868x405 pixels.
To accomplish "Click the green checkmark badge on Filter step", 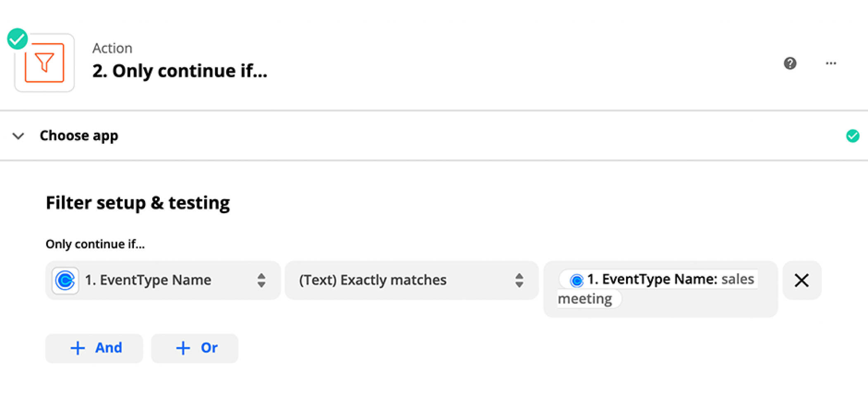I will (x=17, y=39).
